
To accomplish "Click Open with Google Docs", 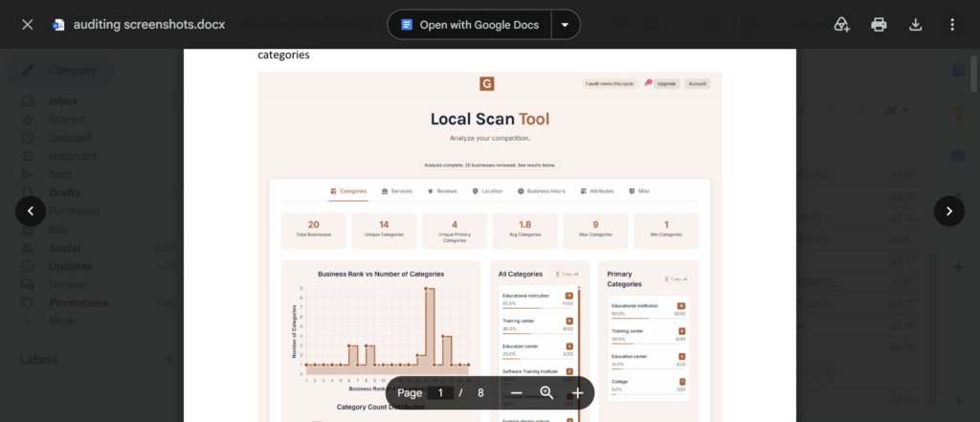I will click(x=469, y=24).
